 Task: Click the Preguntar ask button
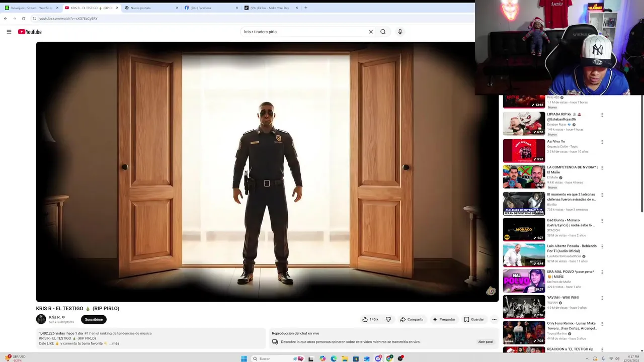point(444,319)
